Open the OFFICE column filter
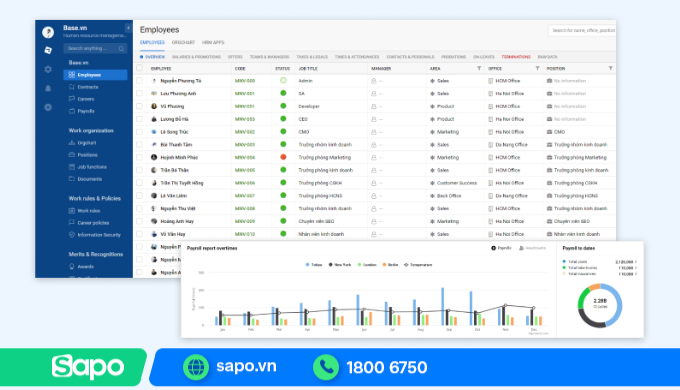 point(537,69)
